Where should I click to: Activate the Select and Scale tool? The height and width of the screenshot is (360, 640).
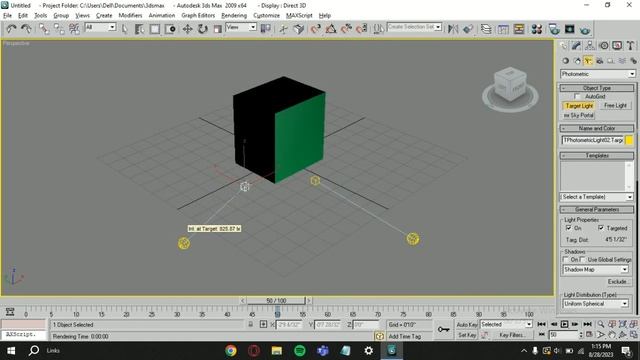[218, 29]
